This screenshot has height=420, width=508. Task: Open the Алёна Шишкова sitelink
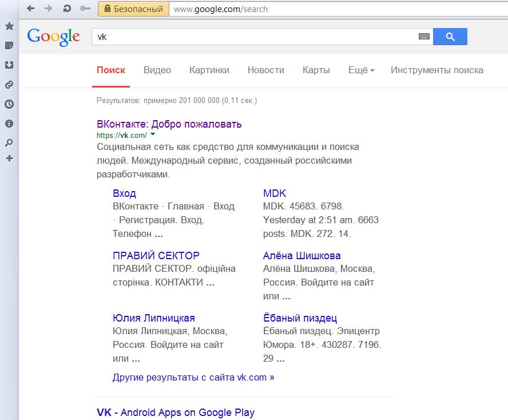click(301, 255)
